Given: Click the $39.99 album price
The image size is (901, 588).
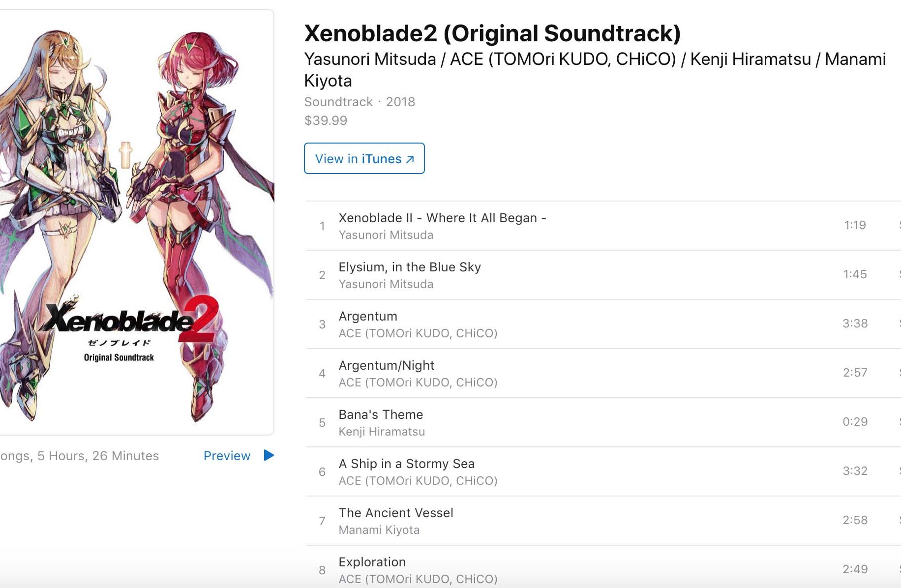Looking at the screenshot, I should click(326, 120).
